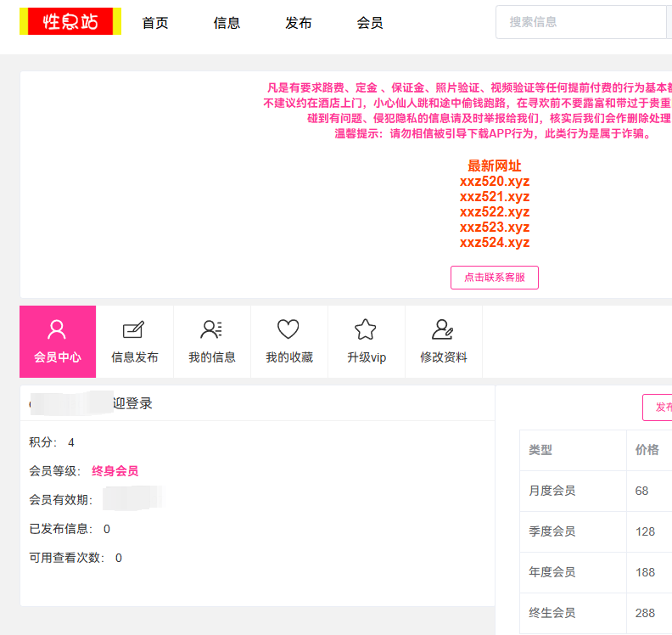Click the xxz521.xyz address
Image resolution: width=672 pixels, height=635 pixels.
[495, 197]
